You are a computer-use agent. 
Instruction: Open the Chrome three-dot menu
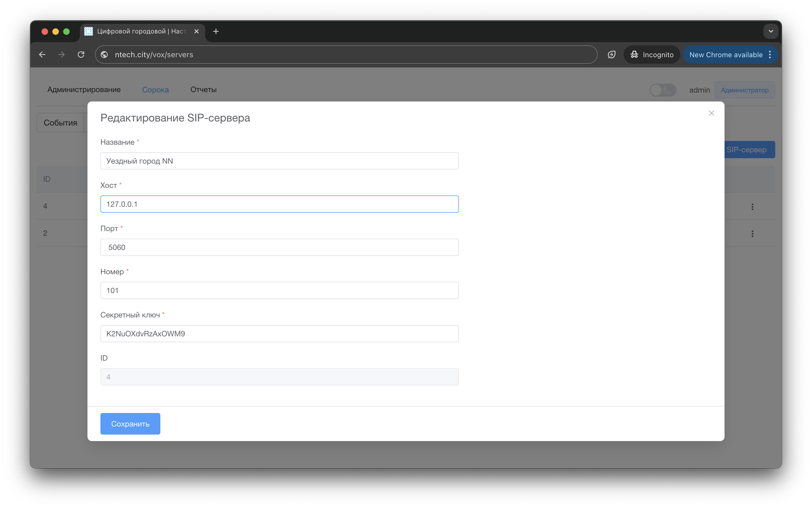coord(770,55)
